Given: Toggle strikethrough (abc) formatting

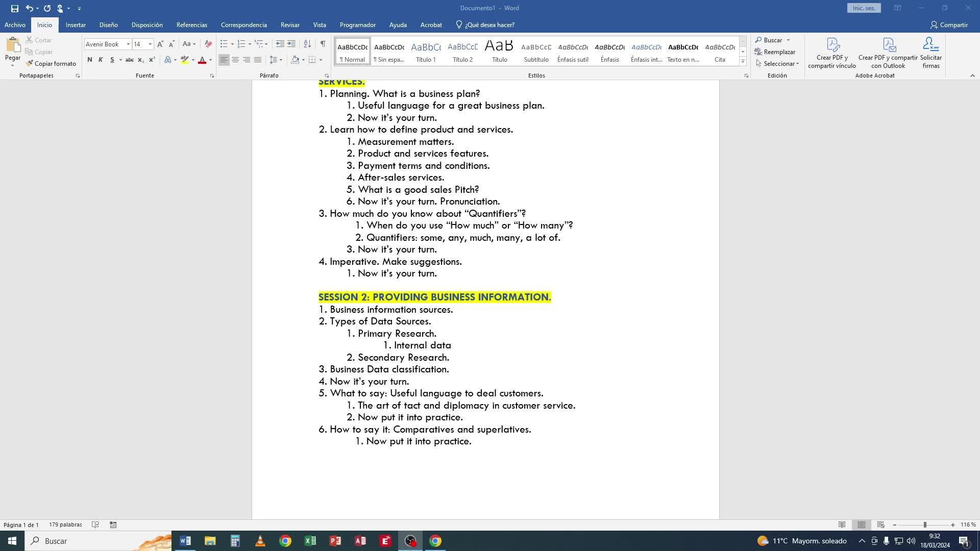Looking at the screenshot, I should pos(130,60).
